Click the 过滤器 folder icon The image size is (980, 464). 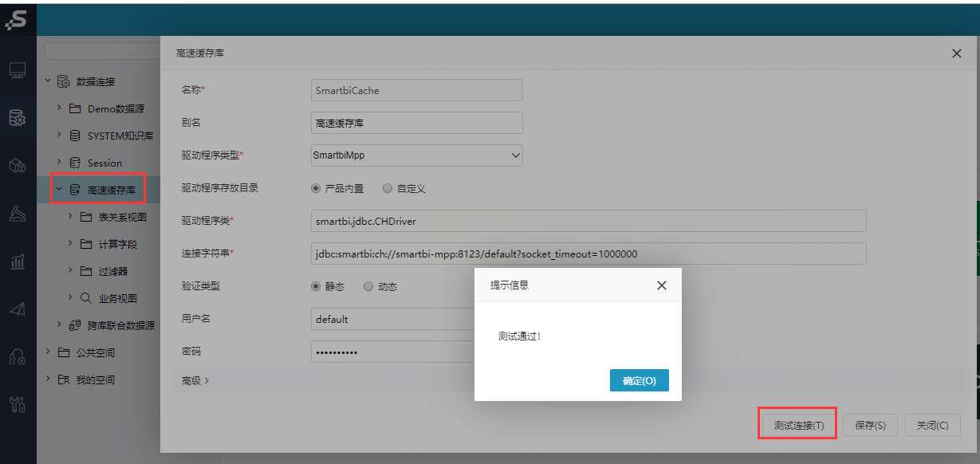[x=86, y=271]
